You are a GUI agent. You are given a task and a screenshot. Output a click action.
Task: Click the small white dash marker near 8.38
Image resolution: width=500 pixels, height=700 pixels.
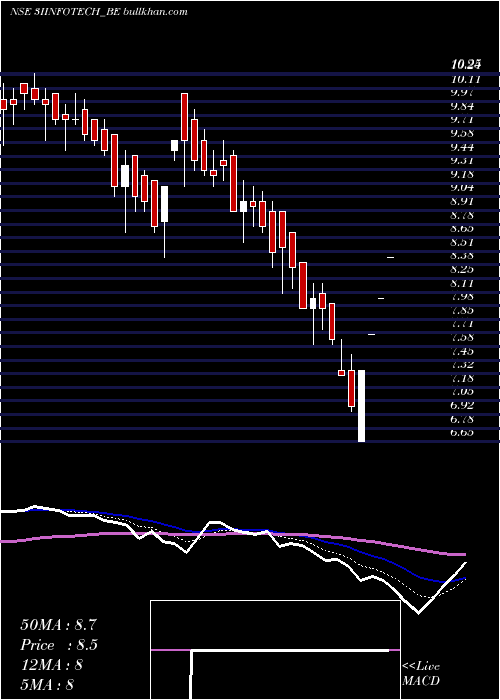[x=391, y=258]
